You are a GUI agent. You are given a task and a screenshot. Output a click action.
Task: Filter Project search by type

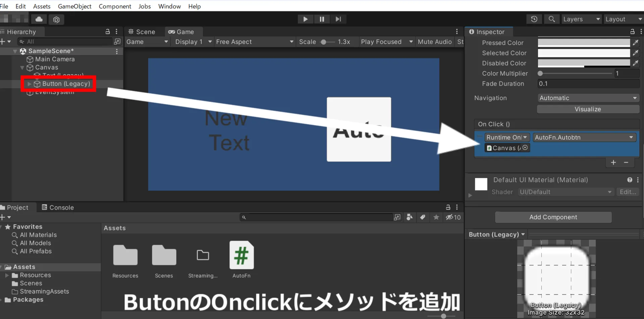tap(410, 217)
